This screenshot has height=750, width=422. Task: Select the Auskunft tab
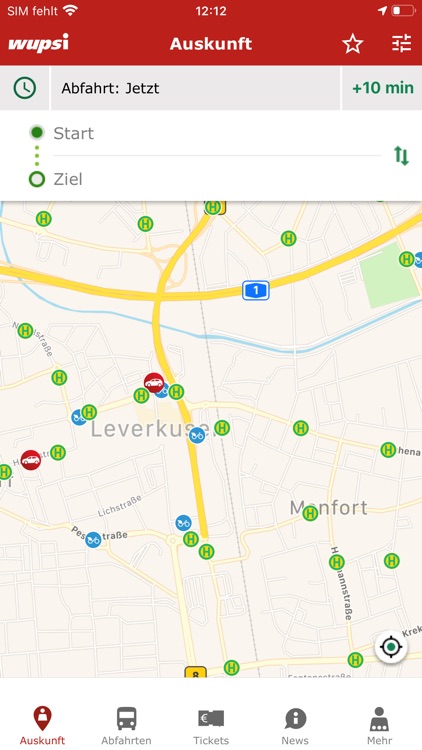tap(42, 726)
